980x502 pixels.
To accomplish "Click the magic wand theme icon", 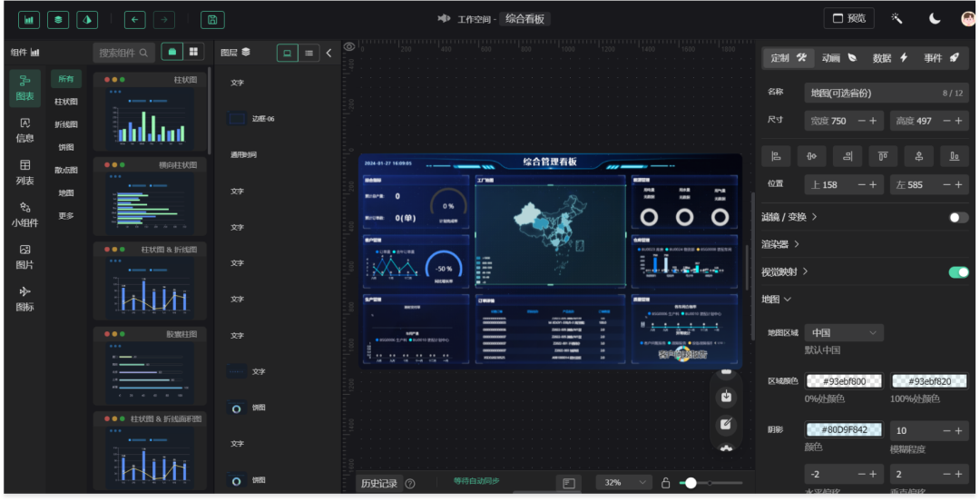I will coord(897,19).
